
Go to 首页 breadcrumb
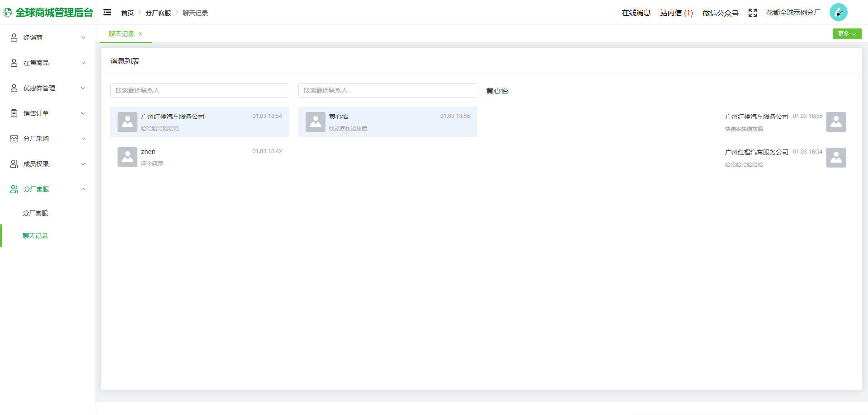pos(127,13)
